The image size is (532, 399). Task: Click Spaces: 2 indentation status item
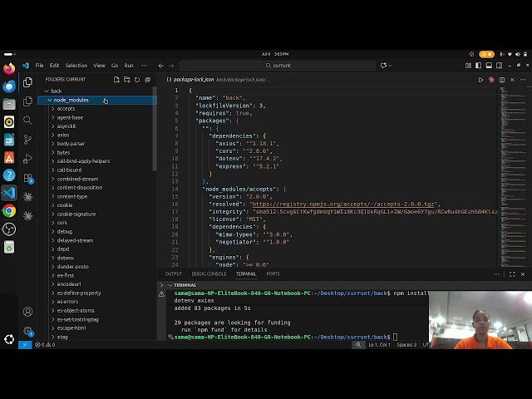[406, 345]
